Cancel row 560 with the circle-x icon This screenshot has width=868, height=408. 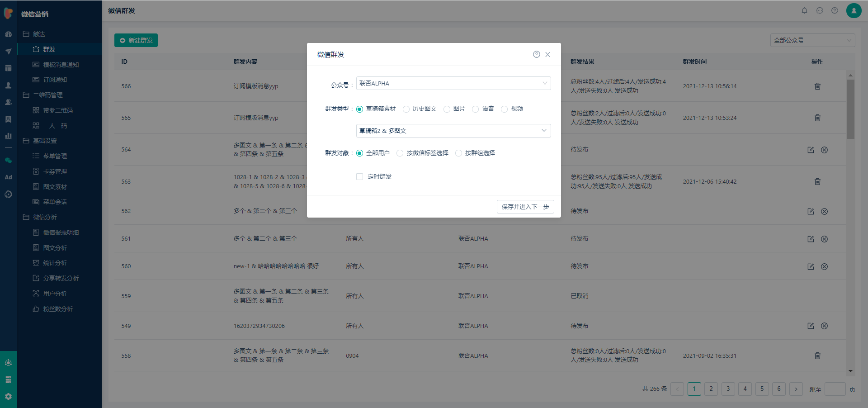(824, 266)
